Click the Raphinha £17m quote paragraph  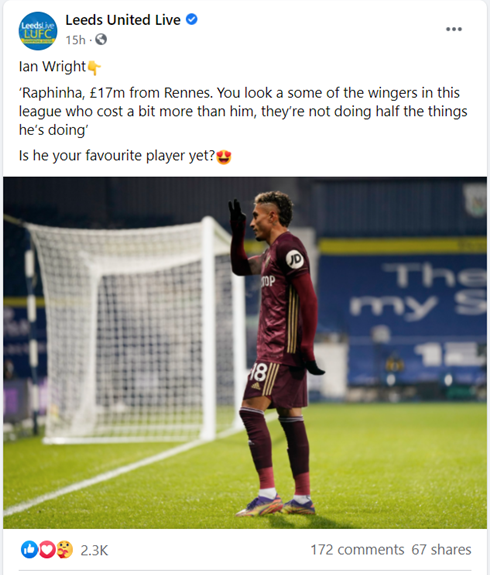243,111
